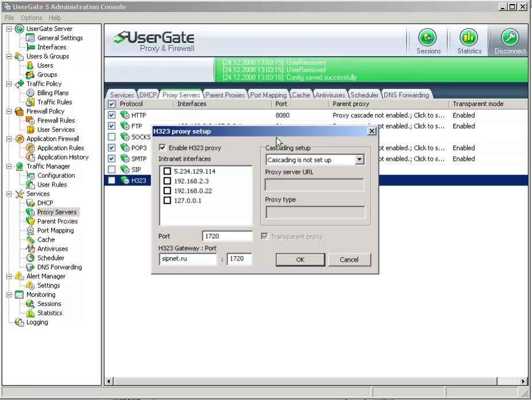Collapse the Traffic Manager tree node
The height and width of the screenshot is (400, 532).
pyautogui.click(x=9, y=166)
